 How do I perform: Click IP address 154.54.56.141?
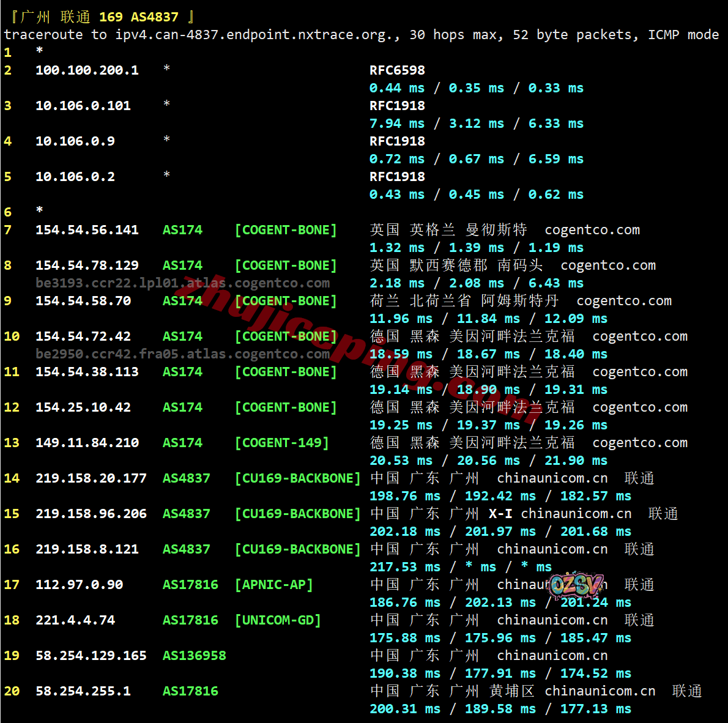coord(87,230)
